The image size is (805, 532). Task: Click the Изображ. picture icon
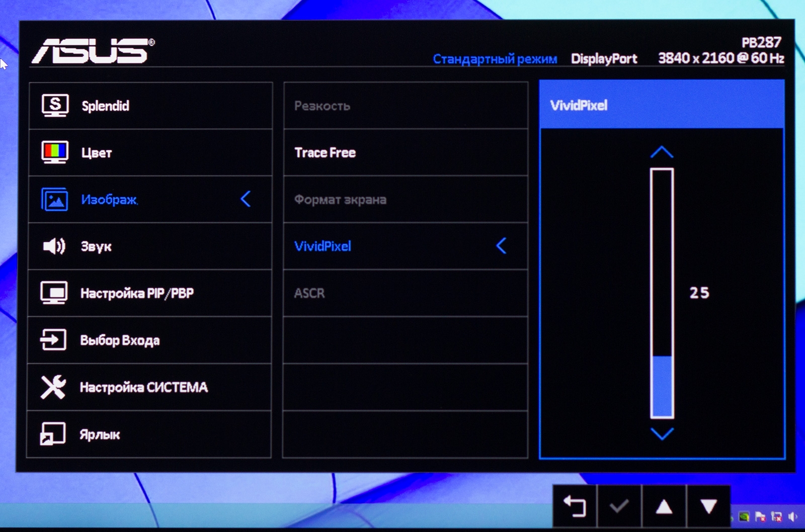tap(54, 199)
